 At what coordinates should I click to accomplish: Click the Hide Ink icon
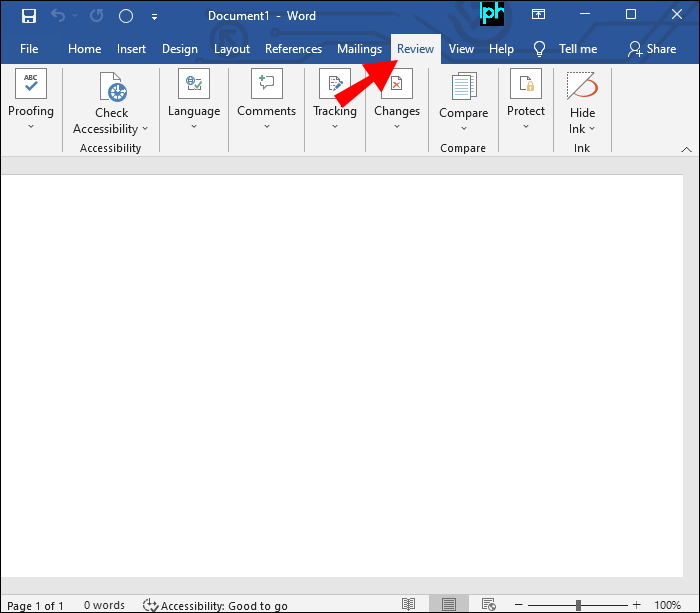coord(582,85)
